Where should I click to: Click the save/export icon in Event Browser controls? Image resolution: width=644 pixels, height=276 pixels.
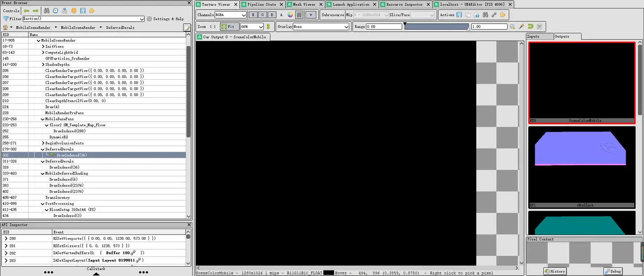tap(83, 10)
